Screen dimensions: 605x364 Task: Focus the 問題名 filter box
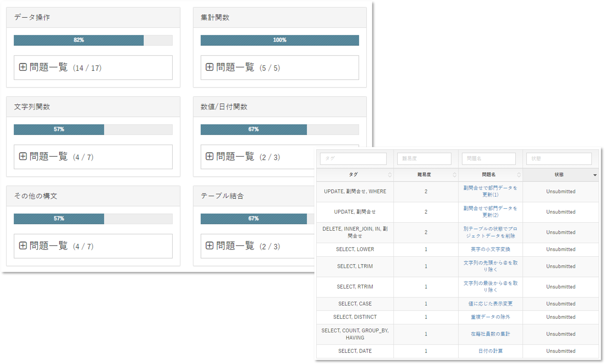(x=489, y=159)
